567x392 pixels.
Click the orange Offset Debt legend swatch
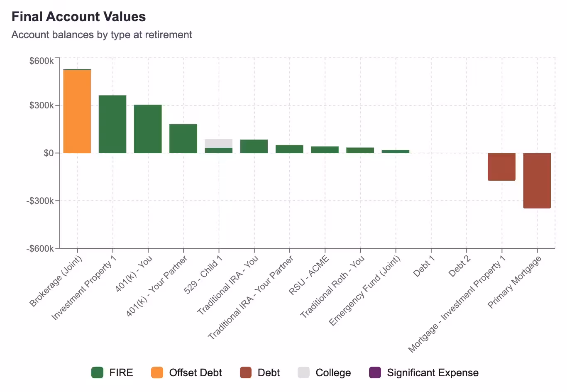pyautogui.click(x=157, y=372)
